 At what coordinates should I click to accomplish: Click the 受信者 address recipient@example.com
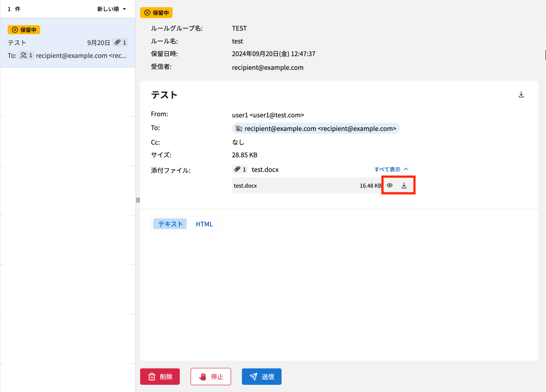(268, 68)
